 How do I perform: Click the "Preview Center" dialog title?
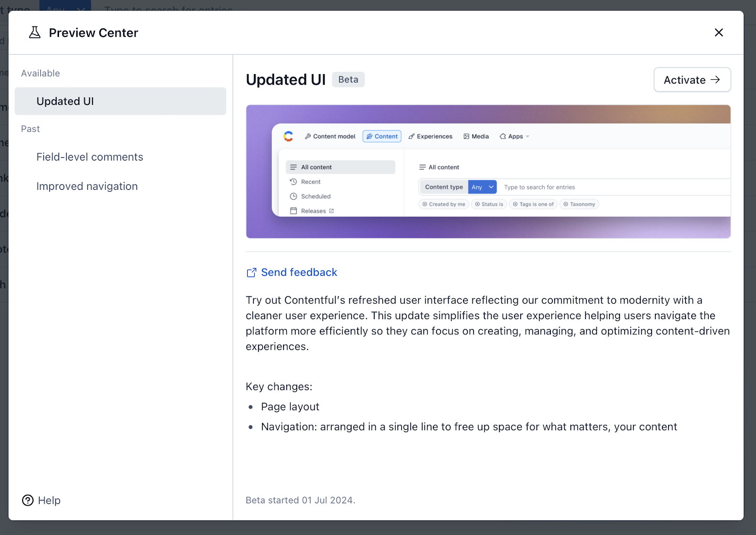coord(94,33)
